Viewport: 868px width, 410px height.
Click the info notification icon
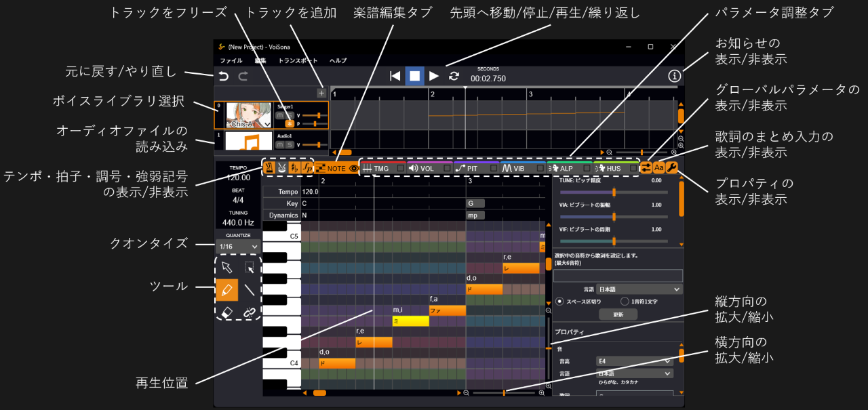(674, 76)
